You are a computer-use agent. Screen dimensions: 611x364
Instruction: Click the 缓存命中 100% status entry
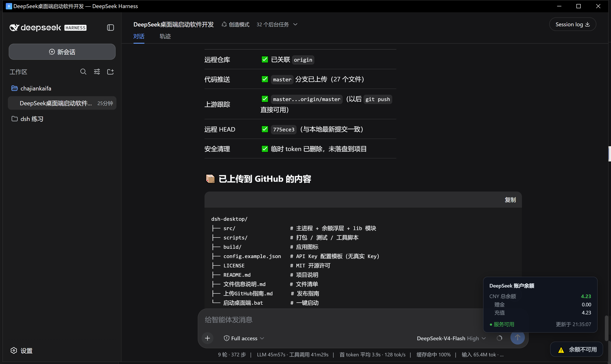(x=433, y=355)
